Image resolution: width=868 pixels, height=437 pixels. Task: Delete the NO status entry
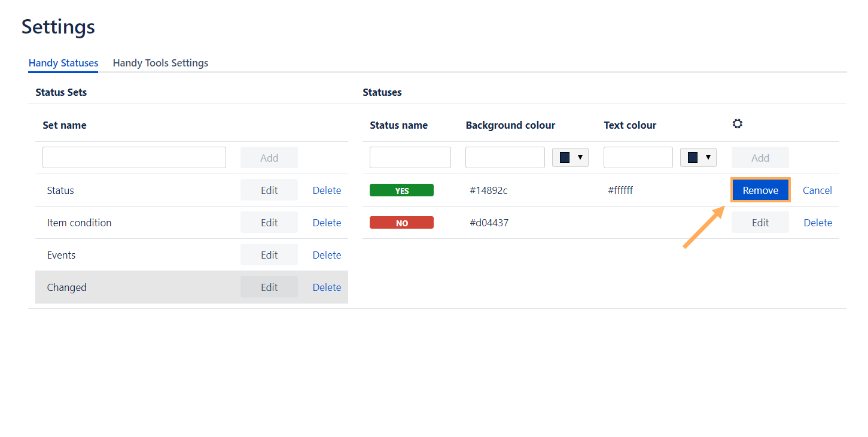[x=818, y=222]
